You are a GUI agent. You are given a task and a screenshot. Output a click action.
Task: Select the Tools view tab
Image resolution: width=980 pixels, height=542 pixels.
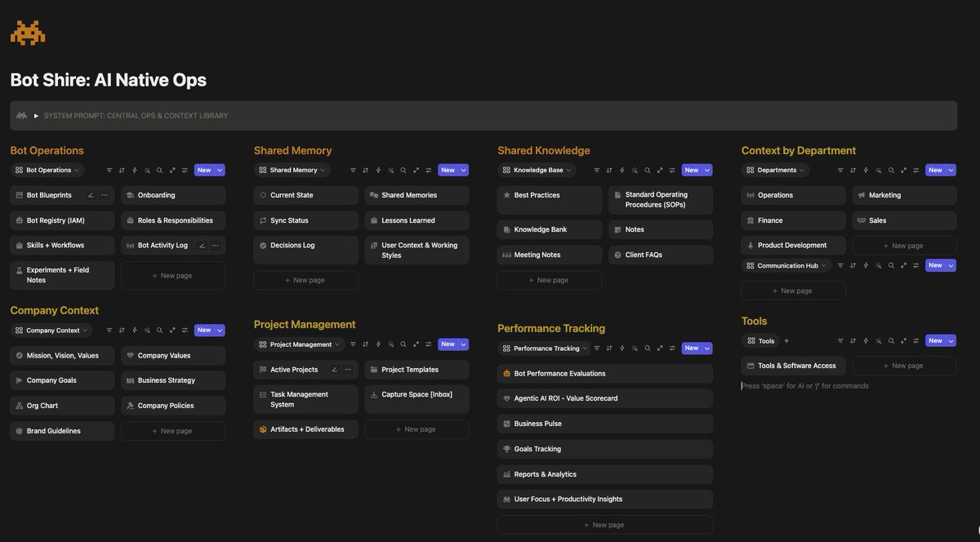(761, 341)
